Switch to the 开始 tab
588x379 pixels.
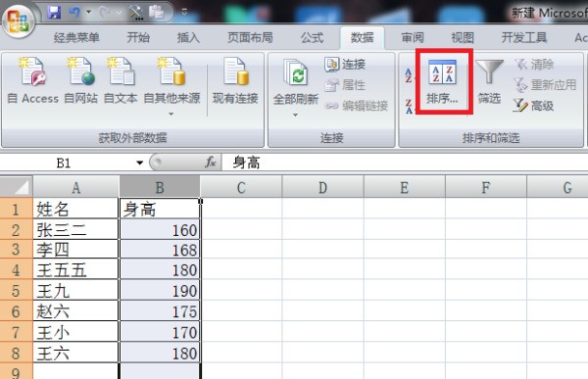coord(138,38)
